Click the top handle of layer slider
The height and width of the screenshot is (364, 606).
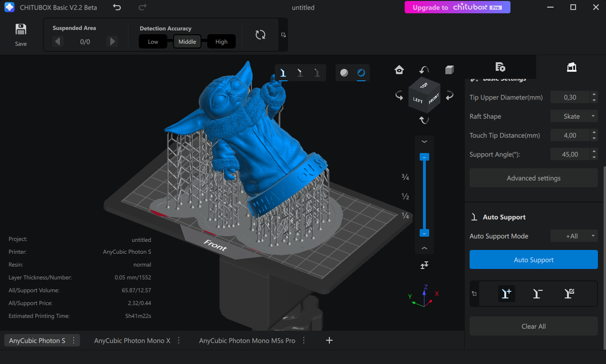tap(424, 157)
